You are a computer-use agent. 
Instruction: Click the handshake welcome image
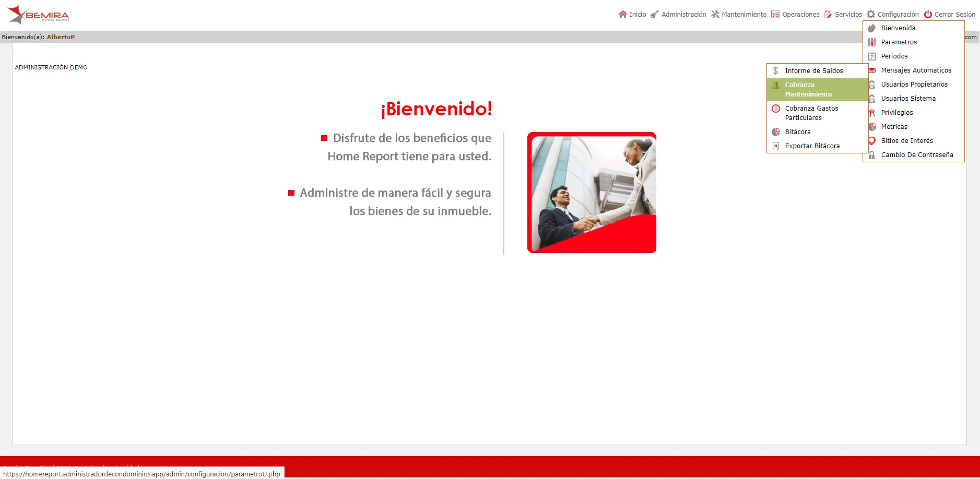(x=592, y=193)
